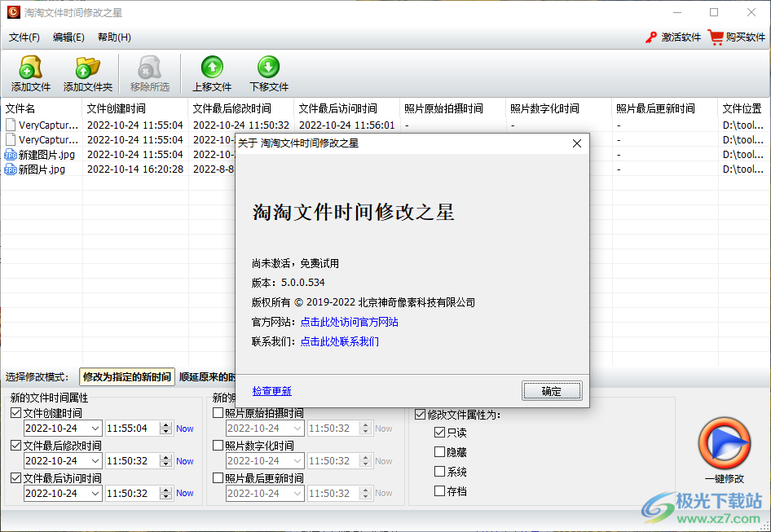Click the 添加文件夹 folder icon
The image size is (771, 532).
pyautogui.click(x=87, y=67)
